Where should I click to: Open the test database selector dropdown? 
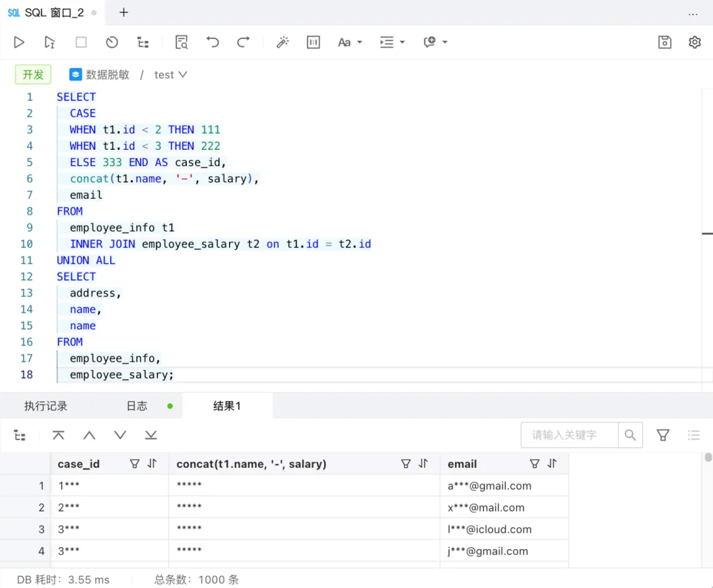[170, 75]
